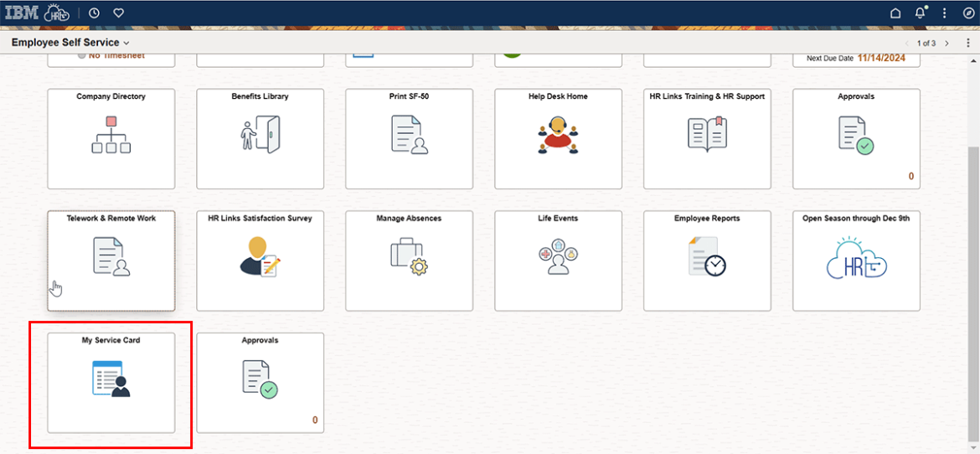Viewport: 980px width, 454px height.
Task: Open the Help Desk Home tile
Action: click(x=558, y=138)
